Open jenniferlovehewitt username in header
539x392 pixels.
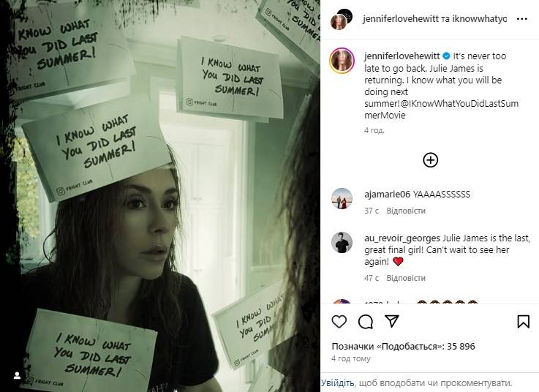pos(401,19)
